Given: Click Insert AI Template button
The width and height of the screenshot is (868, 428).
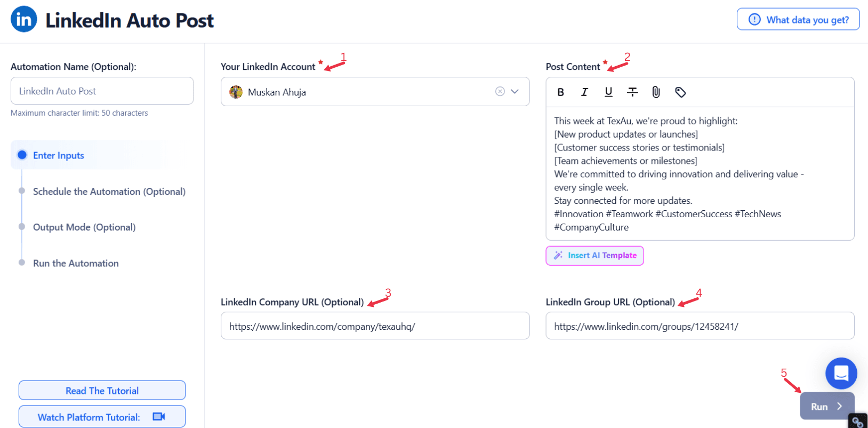Looking at the screenshot, I should click(594, 256).
